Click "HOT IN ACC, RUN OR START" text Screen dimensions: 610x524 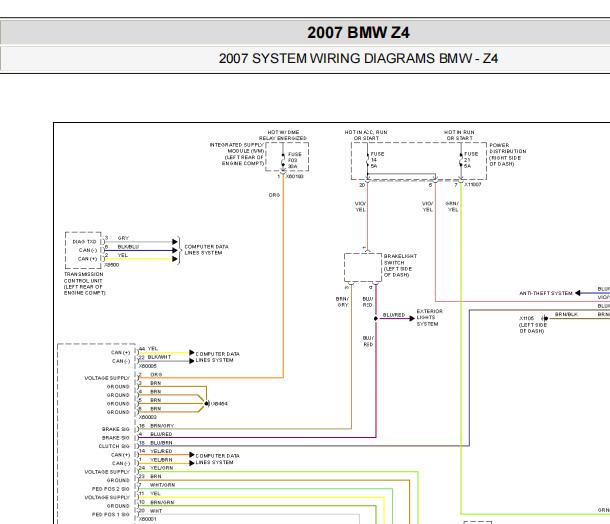(366, 135)
